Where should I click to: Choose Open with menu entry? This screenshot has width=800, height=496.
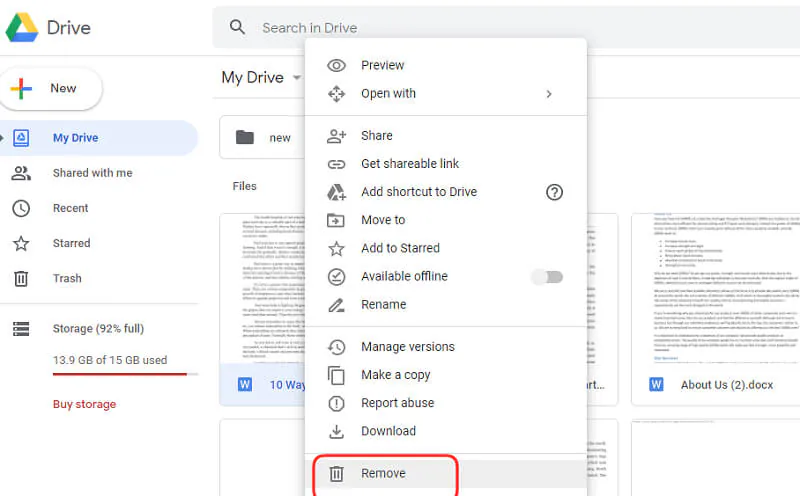pos(446,94)
